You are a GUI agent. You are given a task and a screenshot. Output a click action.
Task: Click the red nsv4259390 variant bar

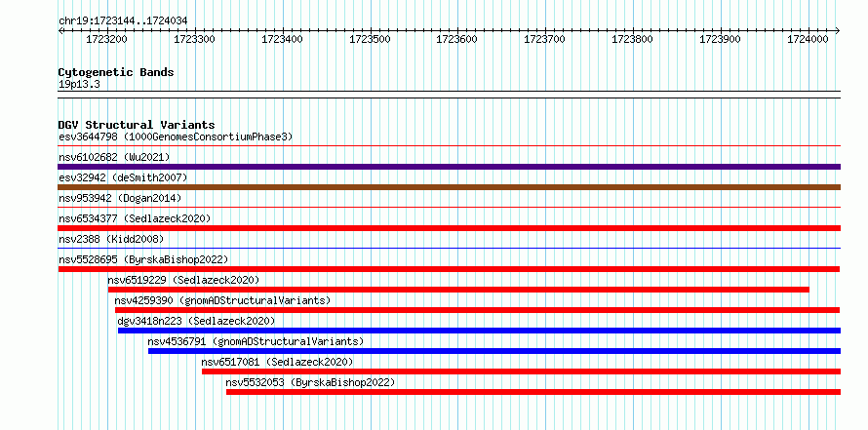click(478, 310)
